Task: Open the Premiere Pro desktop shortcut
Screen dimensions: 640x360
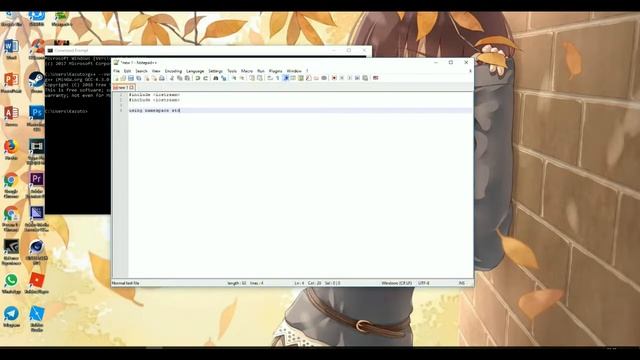Action: tap(37, 184)
